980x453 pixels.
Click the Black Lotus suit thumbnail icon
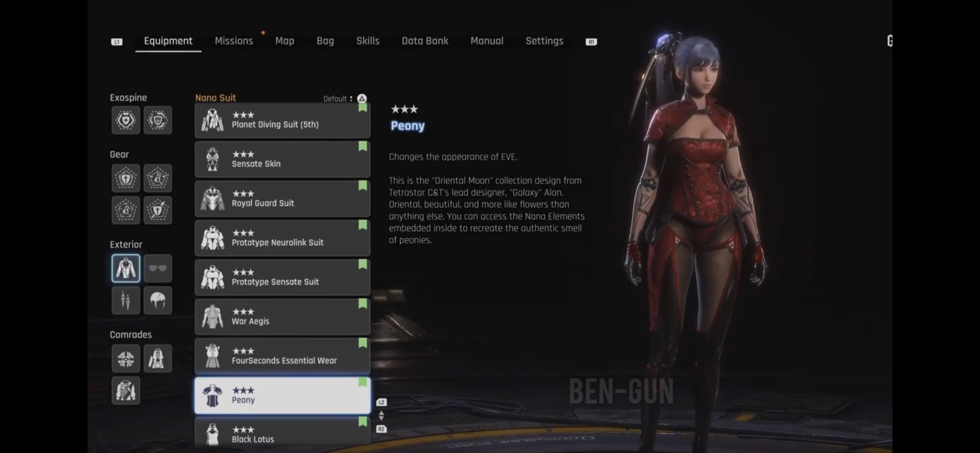[x=212, y=434]
